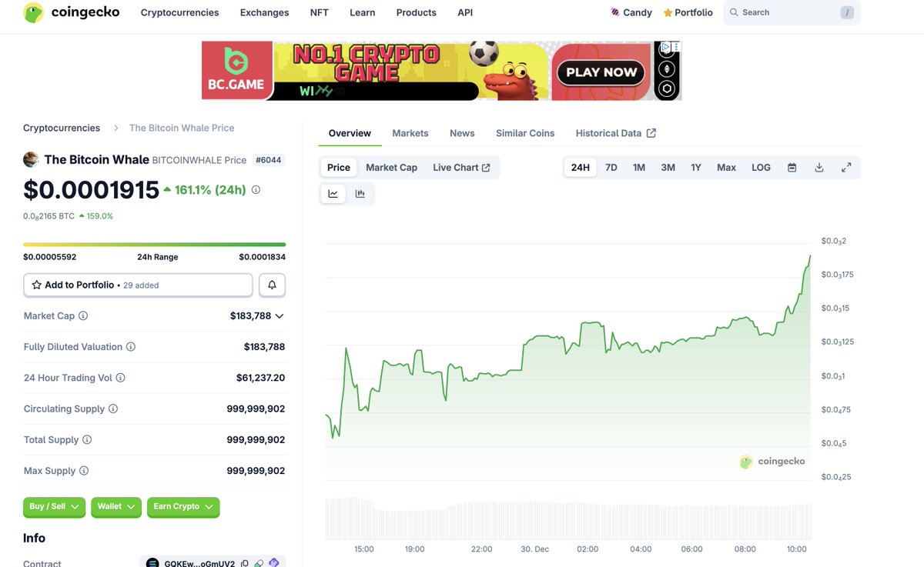Open the Live Chart link
This screenshot has height=567, width=924.
[462, 168]
